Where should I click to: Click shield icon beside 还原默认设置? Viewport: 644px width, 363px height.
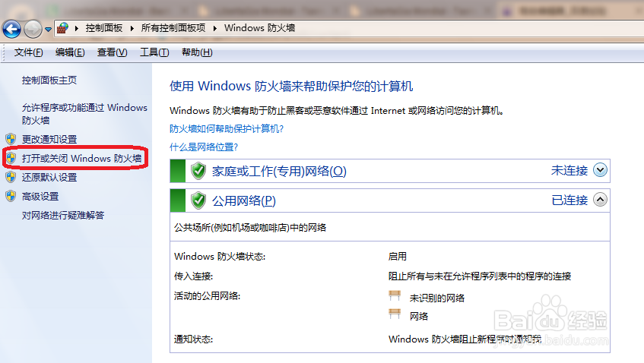[x=11, y=177]
